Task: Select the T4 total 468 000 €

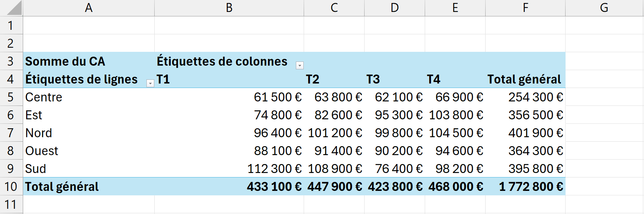Action: [x=455, y=186]
